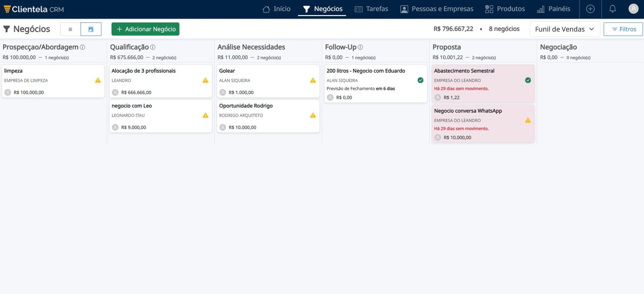Click info icon beside Qualificação
The width and height of the screenshot is (644, 294).
click(153, 47)
